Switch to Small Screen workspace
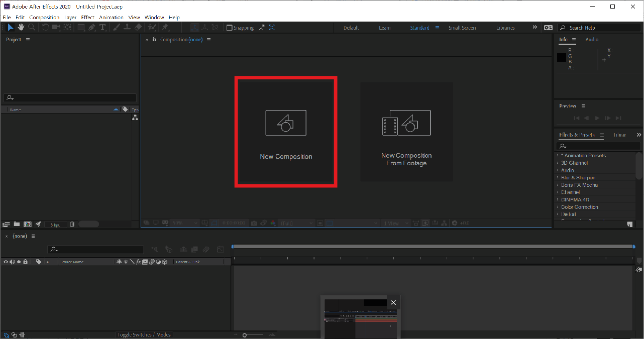The height and width of the screenshot is (339, 644). click(x=462, y=28)
